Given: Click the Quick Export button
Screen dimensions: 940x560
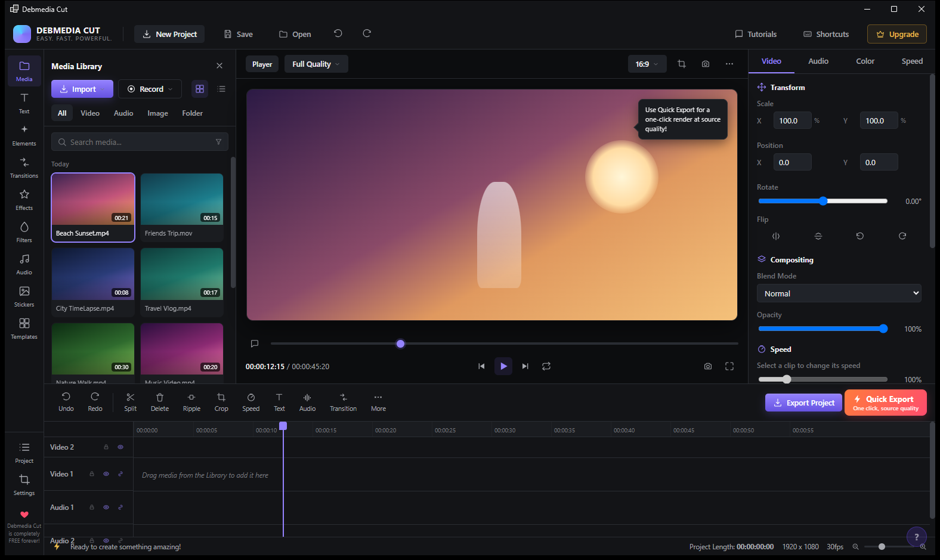Looking at the screenshot, I should tap(886, 403).
